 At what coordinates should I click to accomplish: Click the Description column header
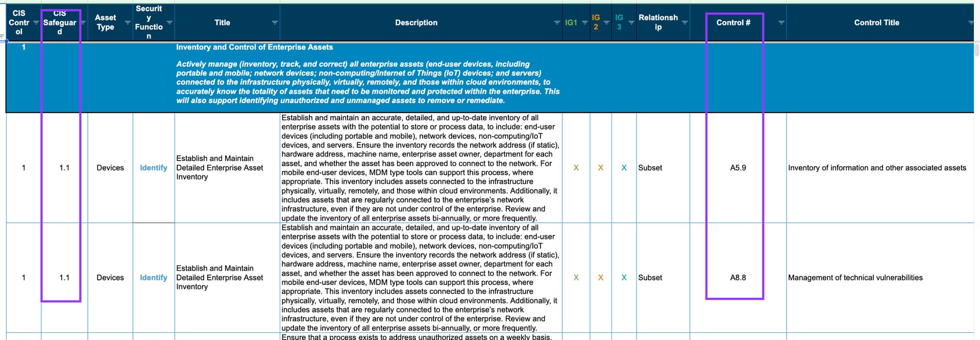[416, 23]
